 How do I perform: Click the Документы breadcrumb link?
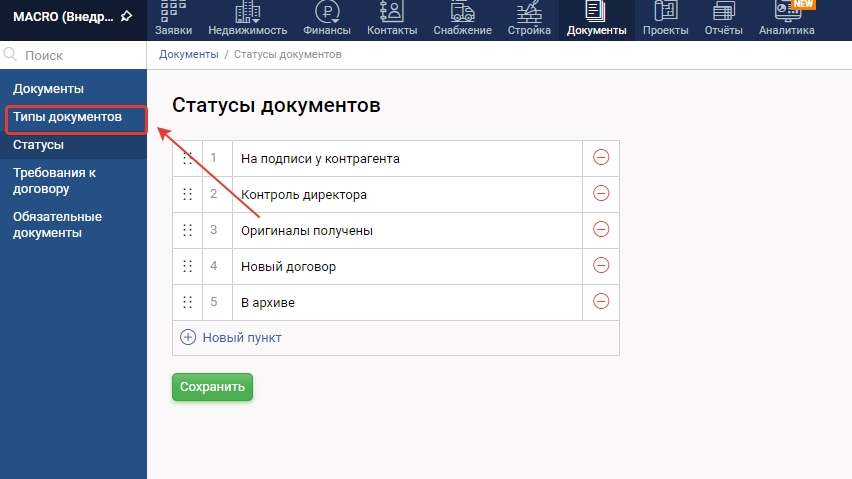click(188, 54)
